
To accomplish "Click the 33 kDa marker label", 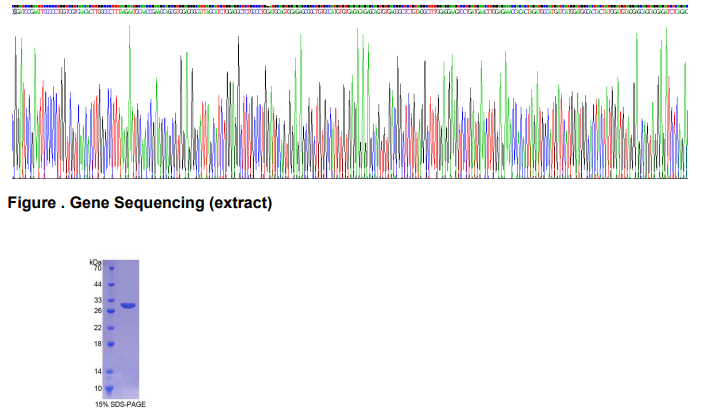I will (97, 300).
